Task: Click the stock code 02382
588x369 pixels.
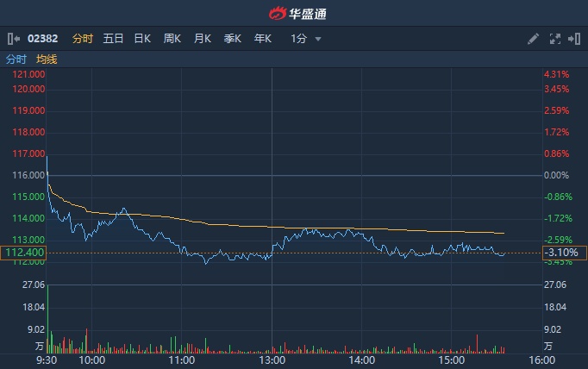Action: 43,39
